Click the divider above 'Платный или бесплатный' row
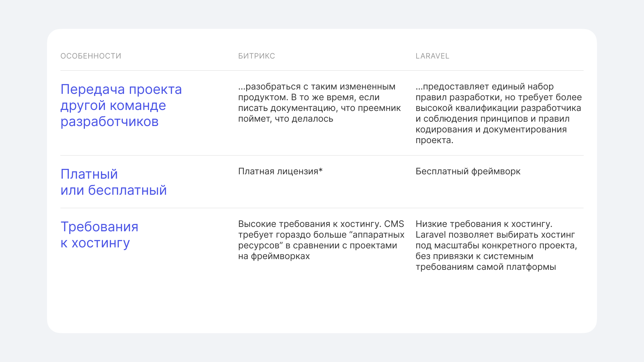Image resolution: width=644 pixels, height=362 pixels. 322,156
